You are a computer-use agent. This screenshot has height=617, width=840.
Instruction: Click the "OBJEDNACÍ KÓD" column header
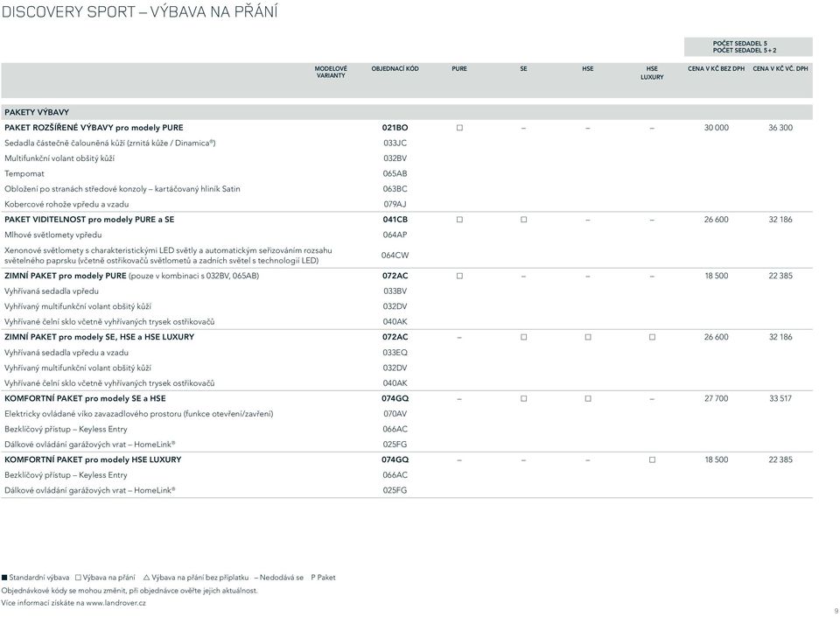[395, 69]
